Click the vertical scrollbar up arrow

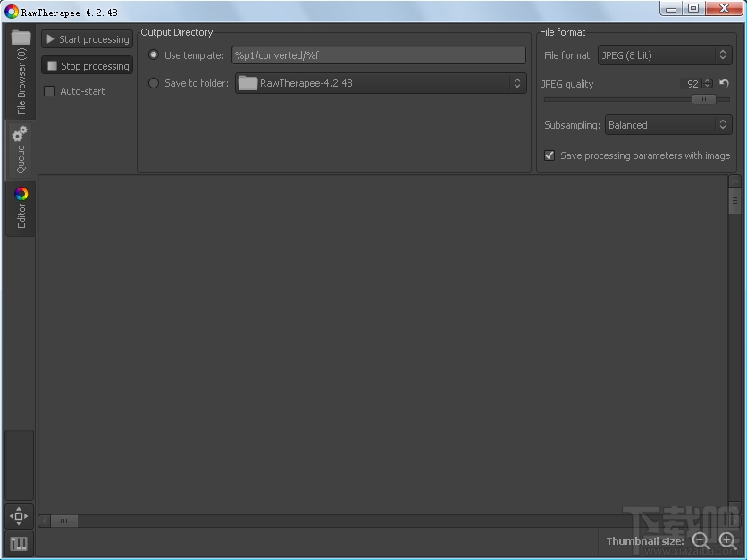tap(734, 181)
